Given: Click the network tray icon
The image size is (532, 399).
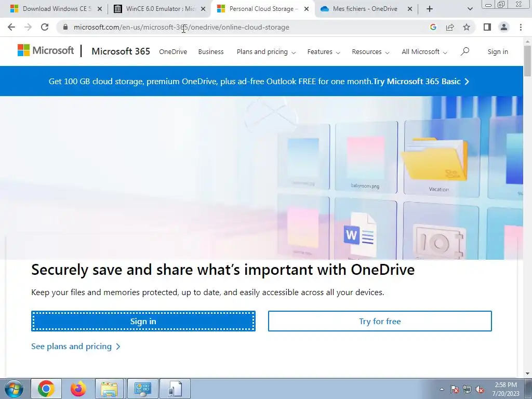Looking at the screenshot, I should pos(467,390).
